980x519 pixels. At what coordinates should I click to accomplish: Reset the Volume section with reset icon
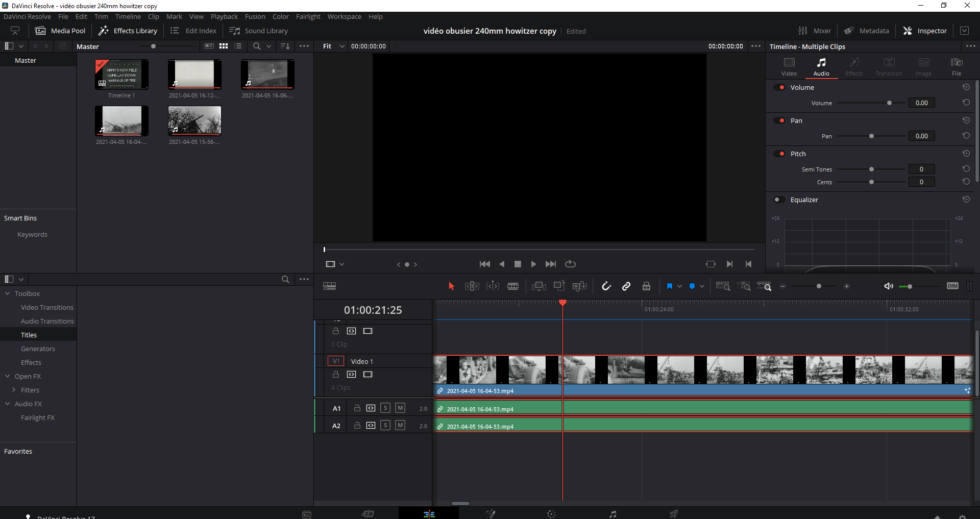(966, 87)
